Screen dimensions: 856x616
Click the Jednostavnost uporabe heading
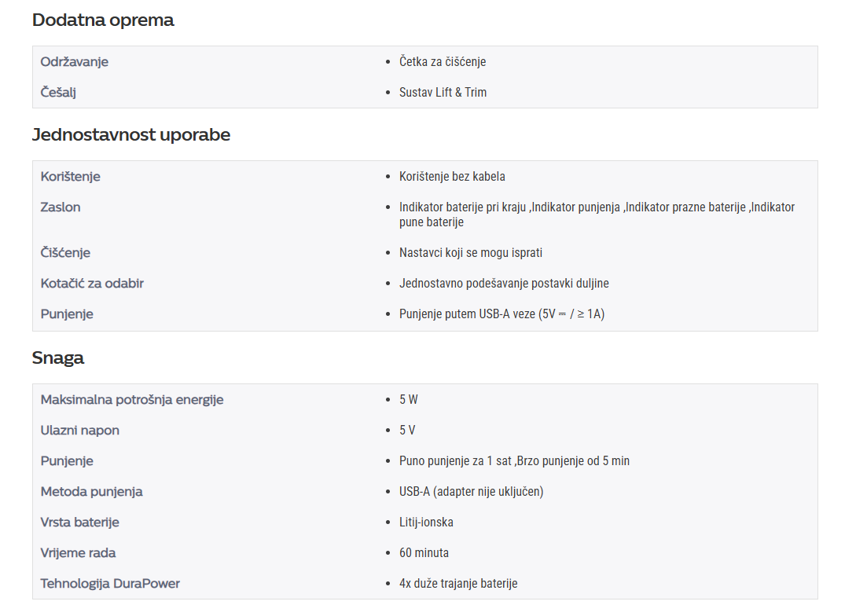click(x=131, y=135)
